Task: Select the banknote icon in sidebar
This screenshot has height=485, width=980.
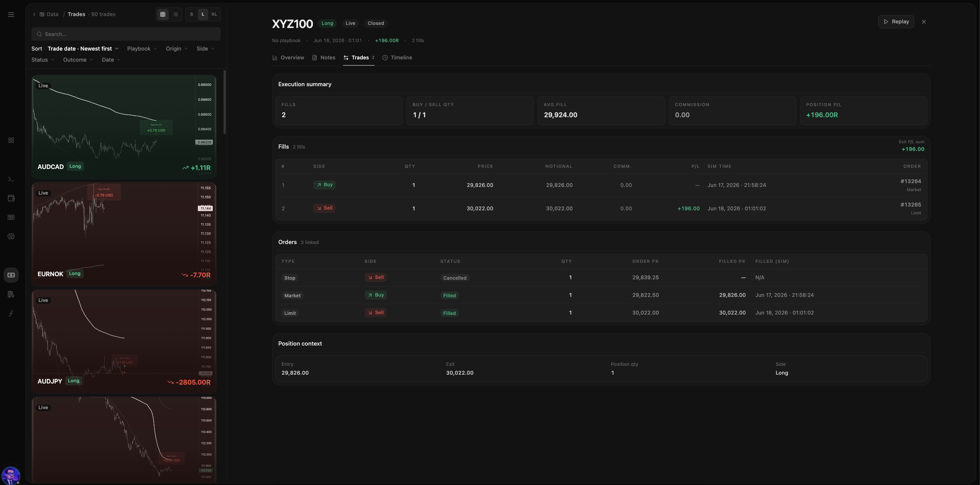Action: click(11, 275)
